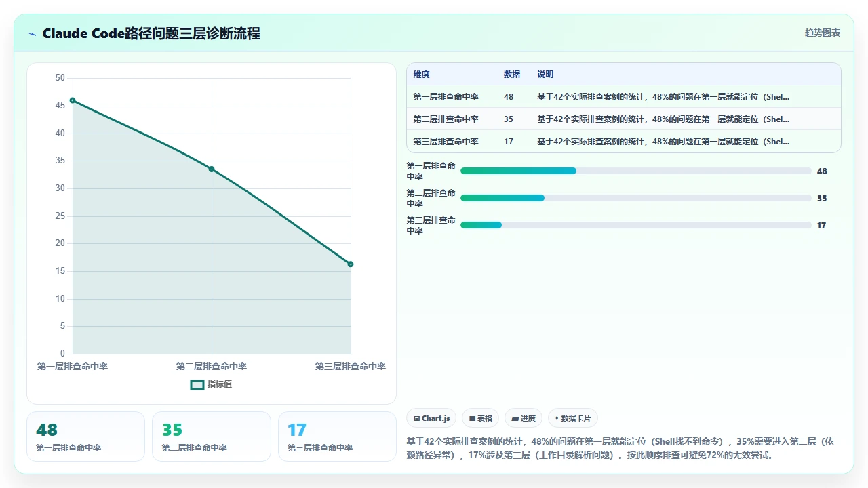868x488 pixels.
Task: Click the chart data point at 第二层排查命中率
Action: [x=212, y=169]
